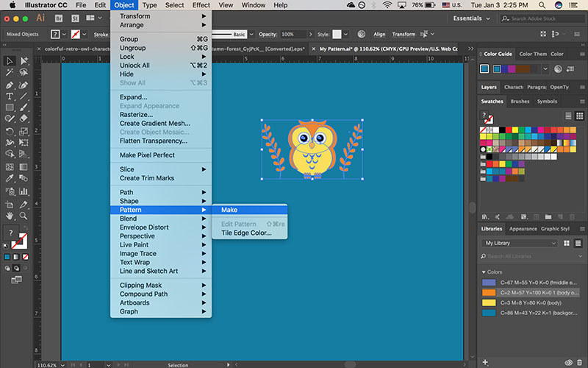The height and width of the screenshot is (368, 588).
Task: Show Libraries items in list view
Action: 578,244
